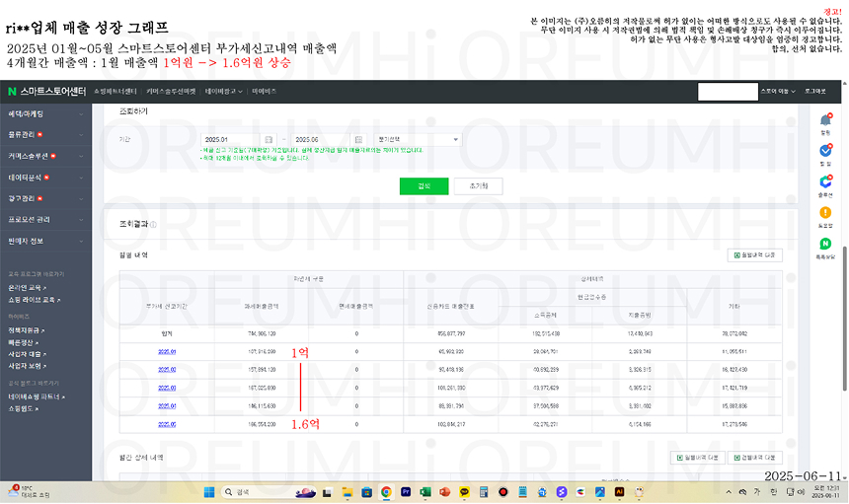
Task: Open the 분기선택 quarter dropdown
Action: click(x=418, y=139)
